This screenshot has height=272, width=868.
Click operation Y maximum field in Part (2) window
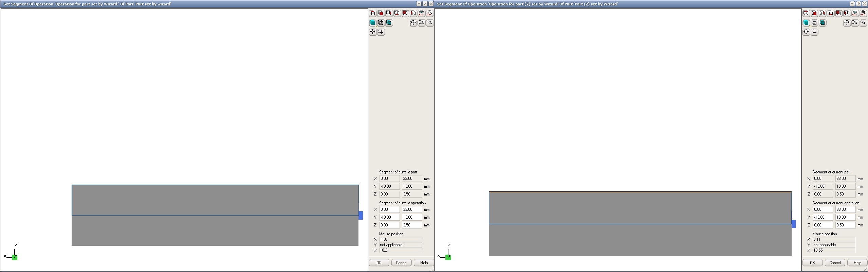(x=845, y=217)
